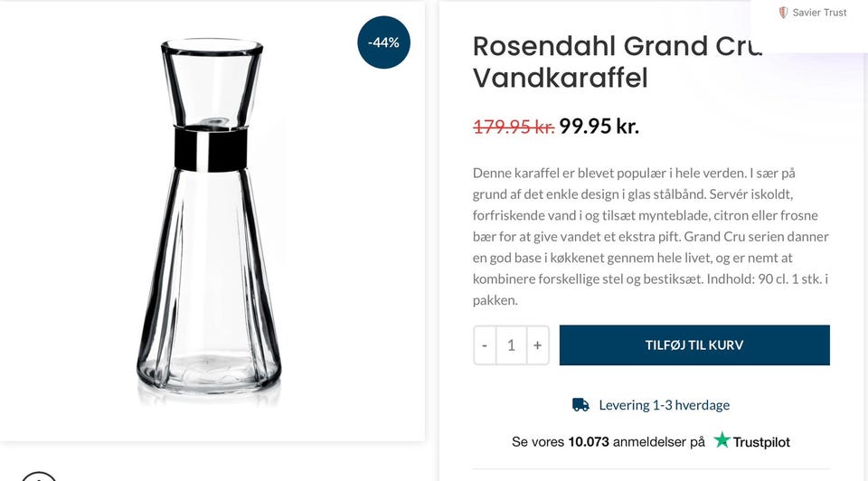Click the black steel band on the carafe

[x=211, y=149]
